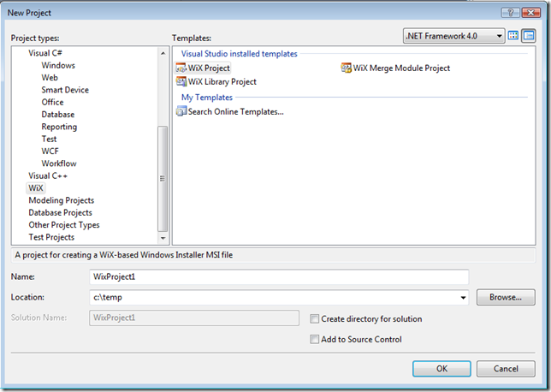Click the WiX Project template label

[x=209, y=68]
